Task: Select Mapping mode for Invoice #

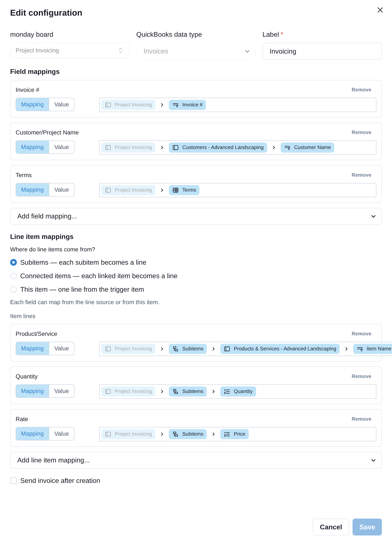Action: pyautogui.click(x=32, y=104)
